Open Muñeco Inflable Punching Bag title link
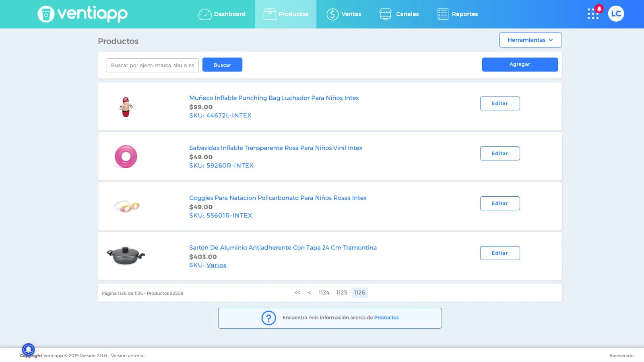The width and height of the screenshot is (644, 362). click(274, 98)
